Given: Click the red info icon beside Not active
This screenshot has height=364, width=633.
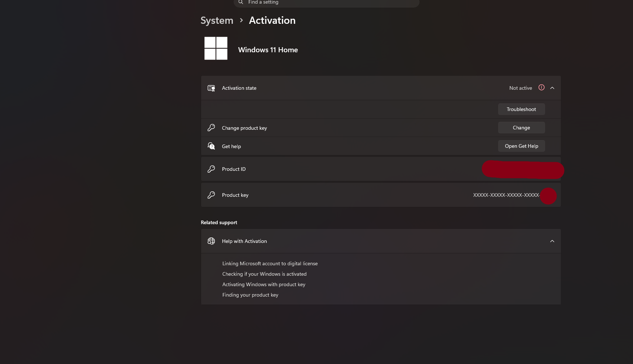Looking at the screenshot, I should [541, 88].
